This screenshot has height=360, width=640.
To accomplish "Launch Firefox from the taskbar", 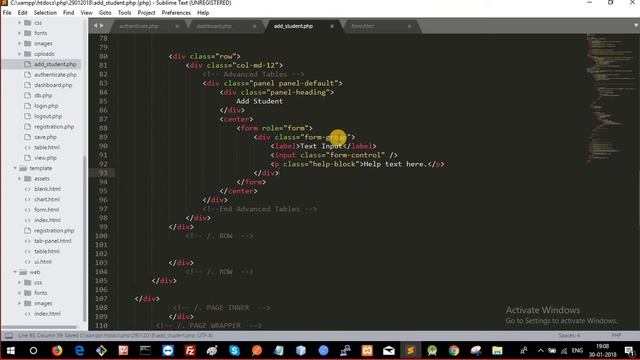I will point(57,351).
